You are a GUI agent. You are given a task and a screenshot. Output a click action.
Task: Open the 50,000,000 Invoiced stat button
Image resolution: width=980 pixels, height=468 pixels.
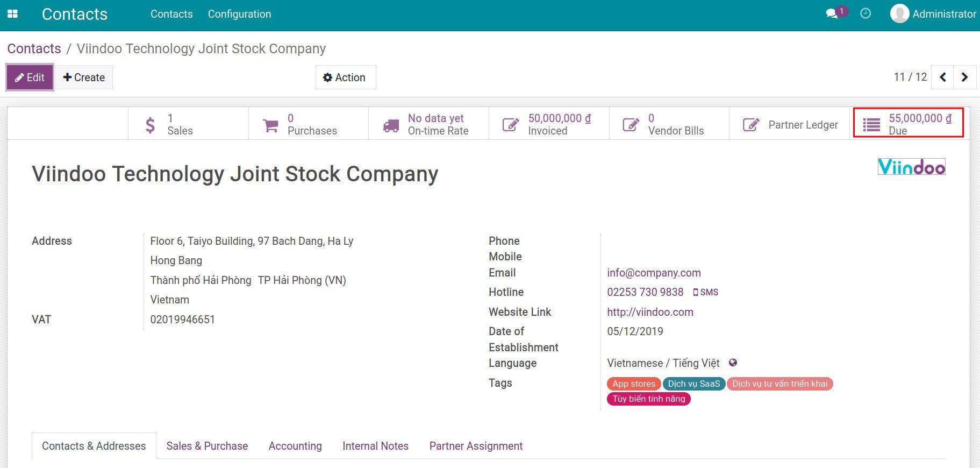coord(549,124)
